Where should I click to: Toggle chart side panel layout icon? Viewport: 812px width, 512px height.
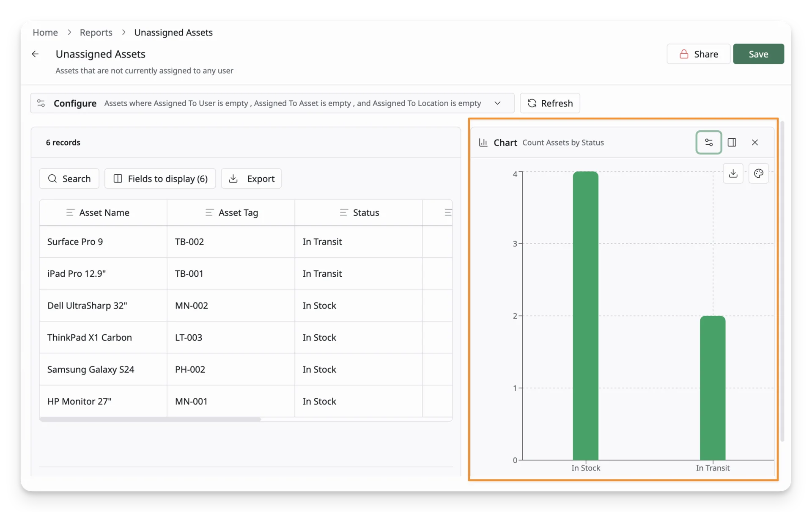click(x=732, y=142)
